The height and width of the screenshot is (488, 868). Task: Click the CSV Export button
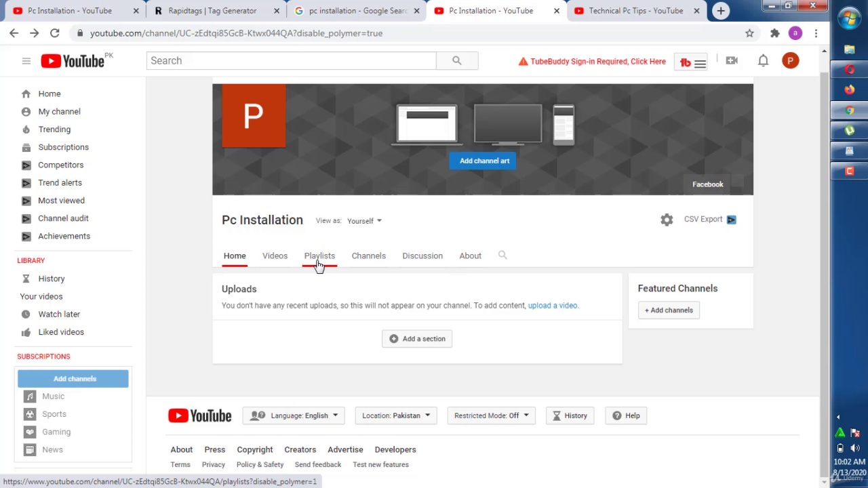tap(710, 220)
